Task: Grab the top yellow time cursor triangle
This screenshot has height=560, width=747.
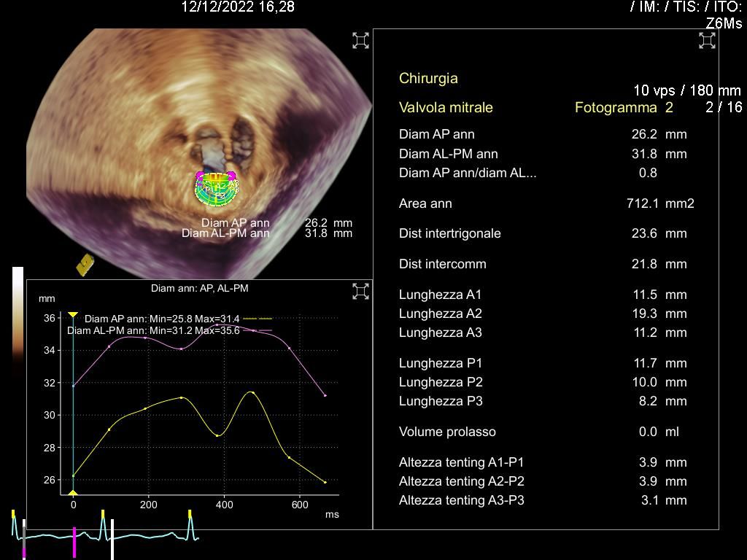Action: point(73,315)
